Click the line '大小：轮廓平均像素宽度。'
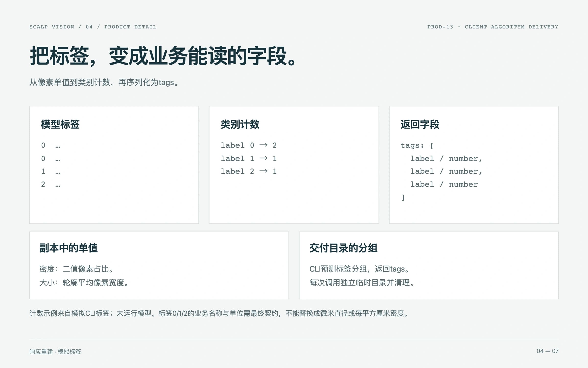The width and height of the screenshot is (588, 368). (x=85, y=283)
